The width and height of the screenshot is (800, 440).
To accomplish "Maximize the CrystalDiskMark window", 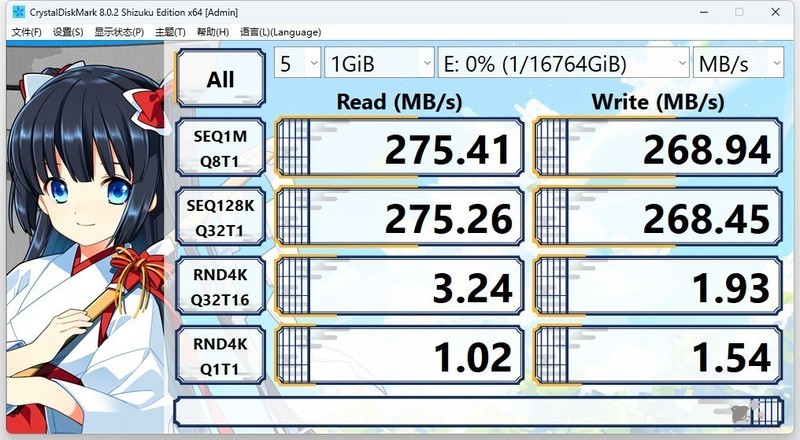I will 739,12.
